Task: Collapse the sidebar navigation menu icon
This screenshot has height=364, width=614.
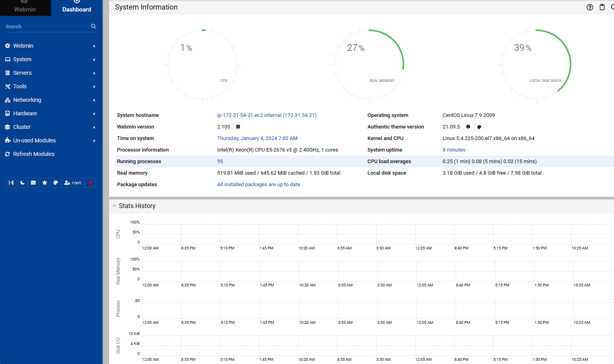Action: [x=11, y=183]
